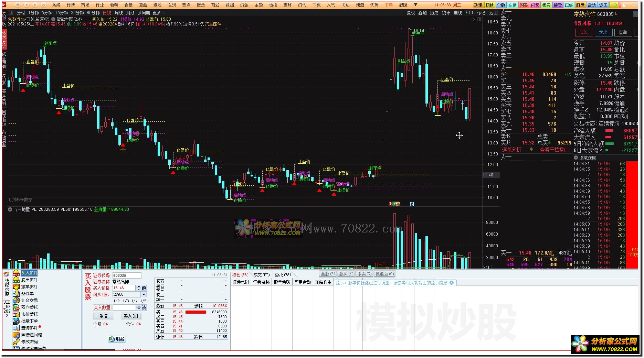Image resolution: width=644 pixels, height=358 pixels.
Task: Select the 1/4 position fraction
Action: (135, 301)
